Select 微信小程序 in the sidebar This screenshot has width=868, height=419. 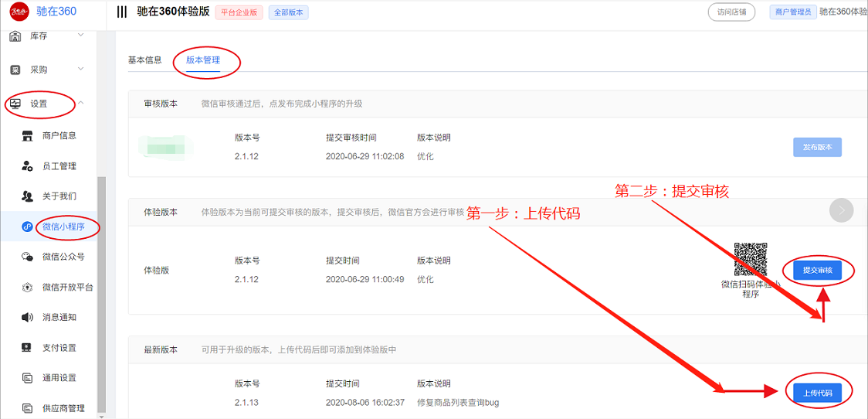(x=63, y=227)
